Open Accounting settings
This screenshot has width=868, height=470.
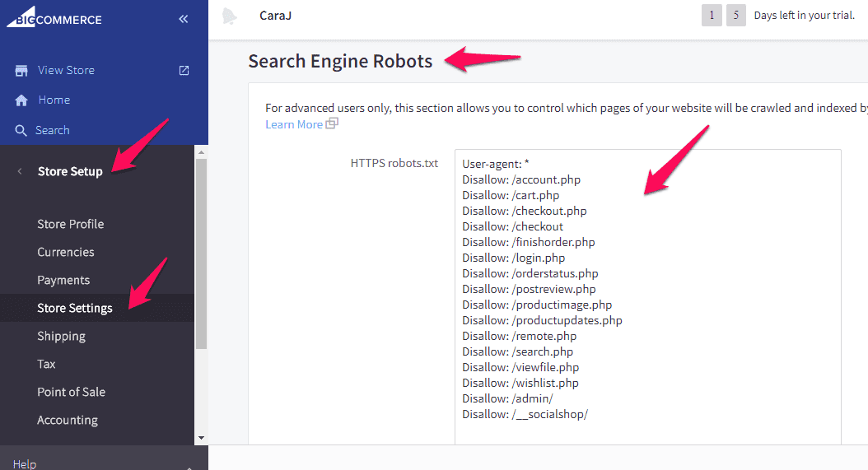point(68,420)
